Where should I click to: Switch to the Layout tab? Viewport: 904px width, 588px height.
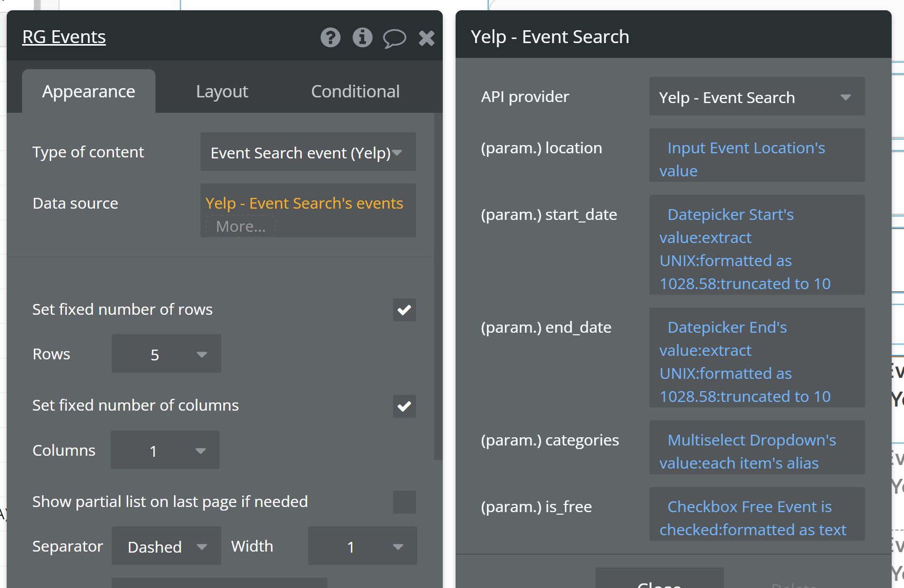click(222, 91)
